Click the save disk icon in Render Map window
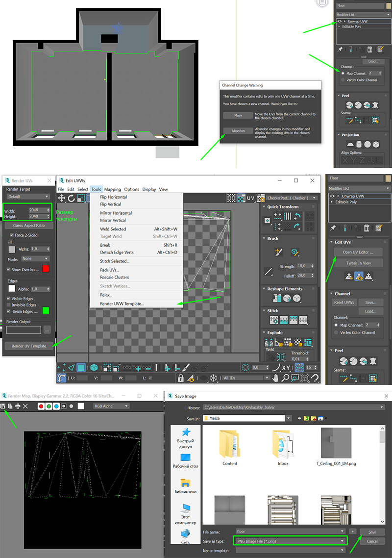The image size is (392, 558). point(3,406)
